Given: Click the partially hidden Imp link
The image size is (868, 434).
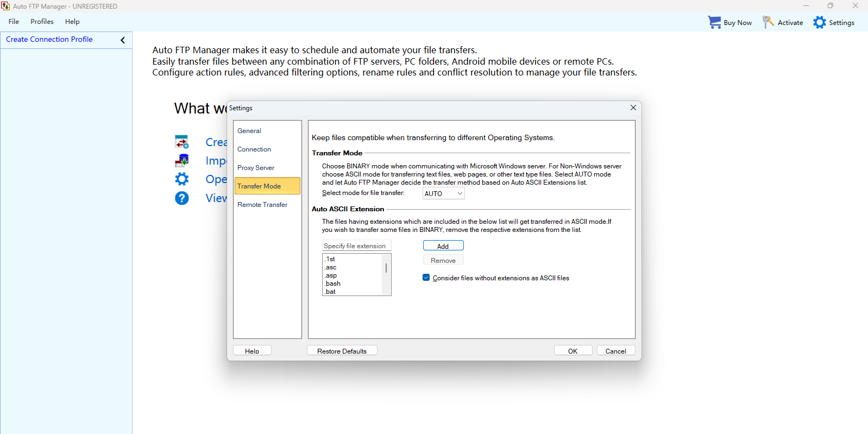Looking at the screenshot, I should [216, 161].
